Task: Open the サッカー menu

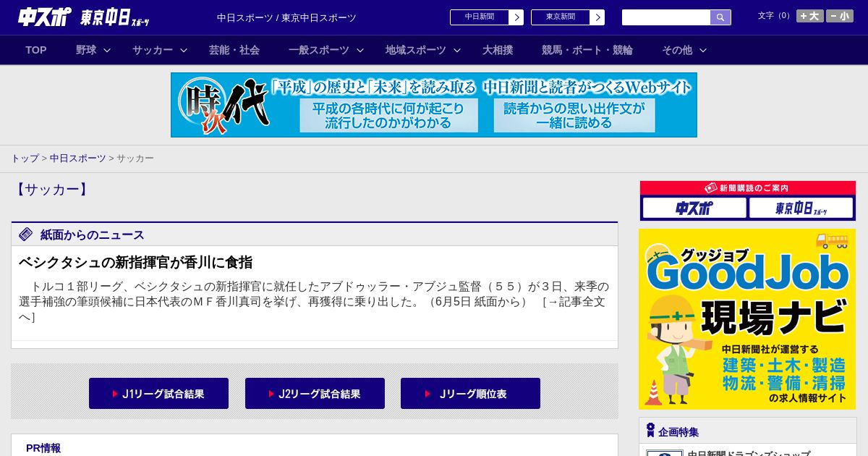Action: [x=153, y=50]
